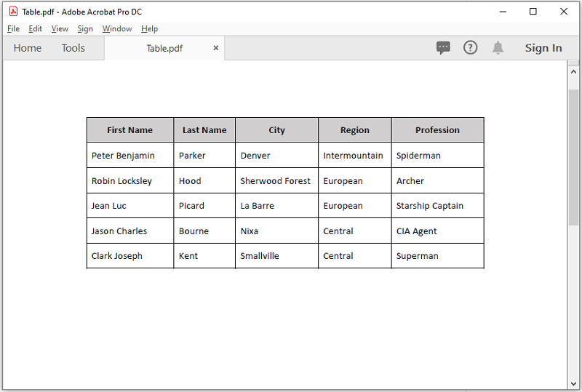Close the Table.pdf tab with the x

215,48
